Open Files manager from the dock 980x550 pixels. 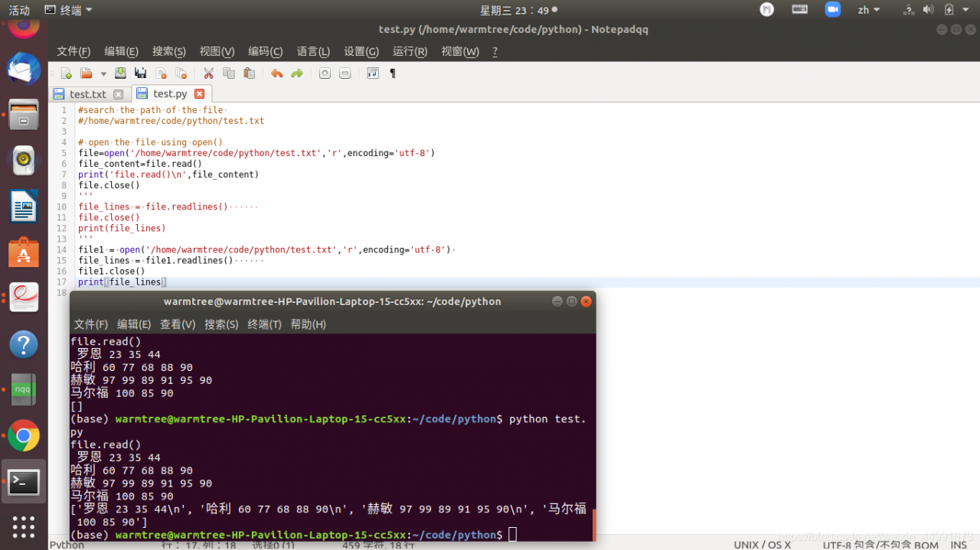(24, 115)
